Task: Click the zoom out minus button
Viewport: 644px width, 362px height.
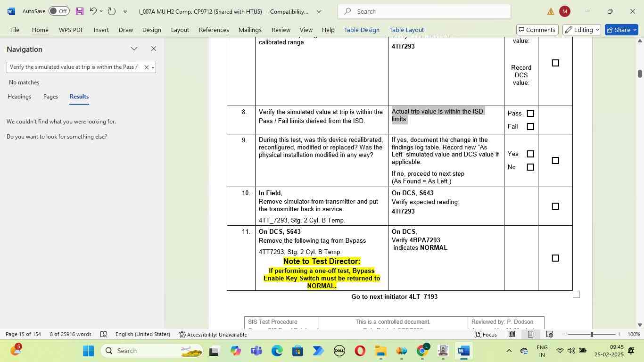Action: (x=563, y=334)
